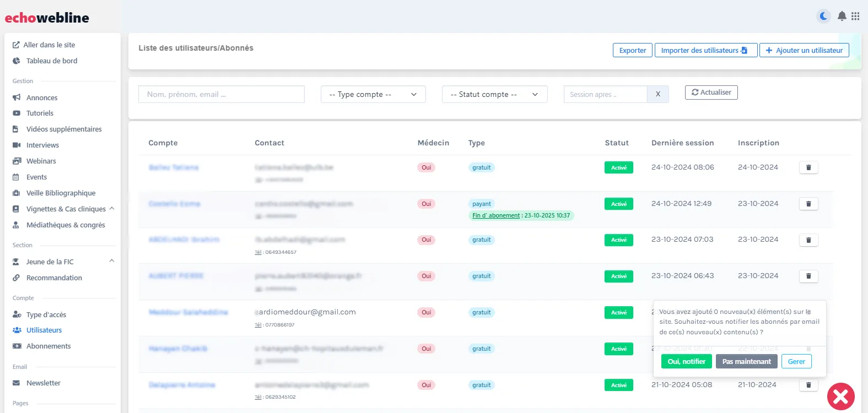This screenshot has width=868, height=413.
Task: Click the echowebline logo
Action: click(x=47, y=18)
